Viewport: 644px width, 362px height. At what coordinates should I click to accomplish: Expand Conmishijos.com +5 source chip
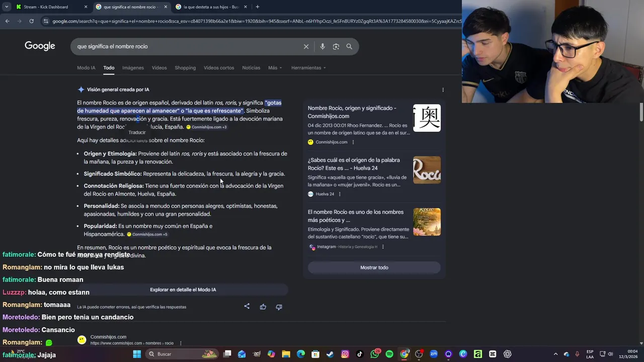click(147, 234)
